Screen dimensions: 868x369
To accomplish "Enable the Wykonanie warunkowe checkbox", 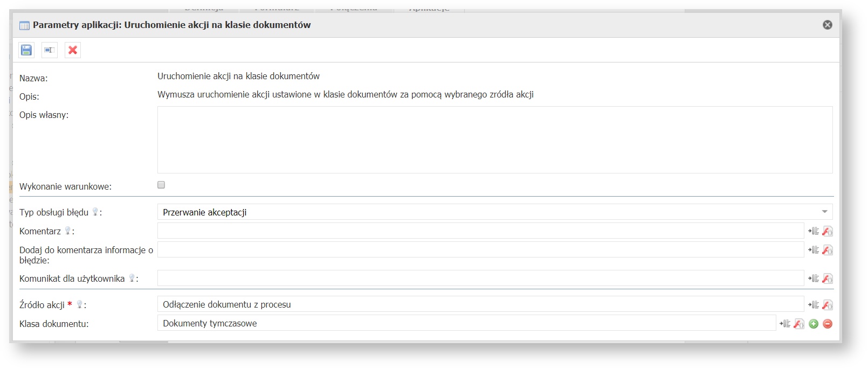I will [x=161, y=185].
